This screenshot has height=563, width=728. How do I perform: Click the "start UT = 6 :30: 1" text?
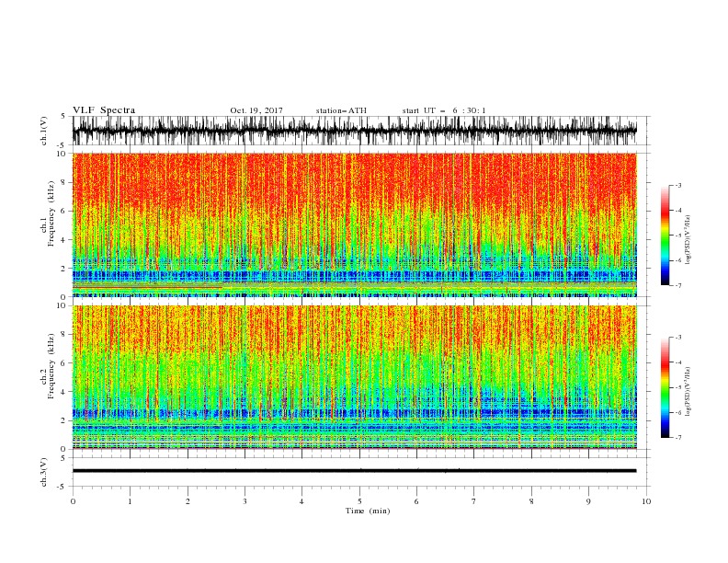click(x=444, y=110)
